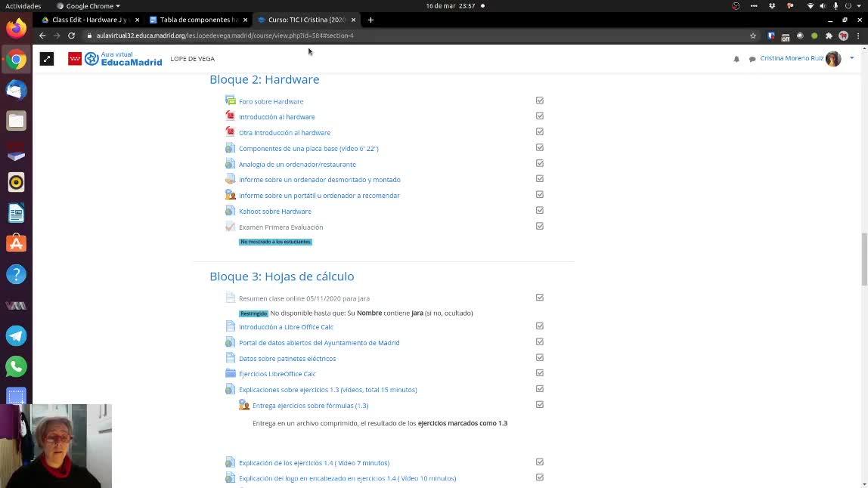
Task: Toggle completion checkbox for Analogía de un ordenador/restaurante
Action: [x=540, y=163]
